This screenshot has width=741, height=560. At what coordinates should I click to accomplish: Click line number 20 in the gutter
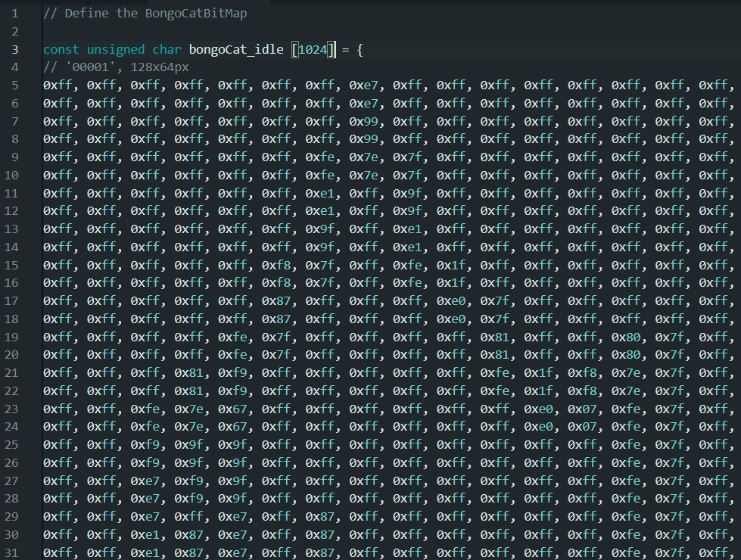pyautogui.click(x=11, y=354)
